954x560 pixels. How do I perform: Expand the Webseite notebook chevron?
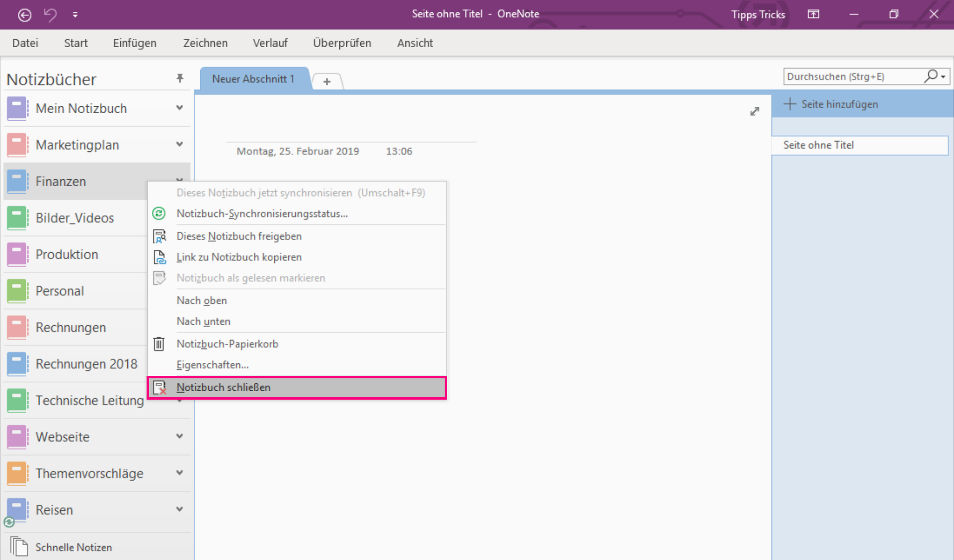coord(179,436)
